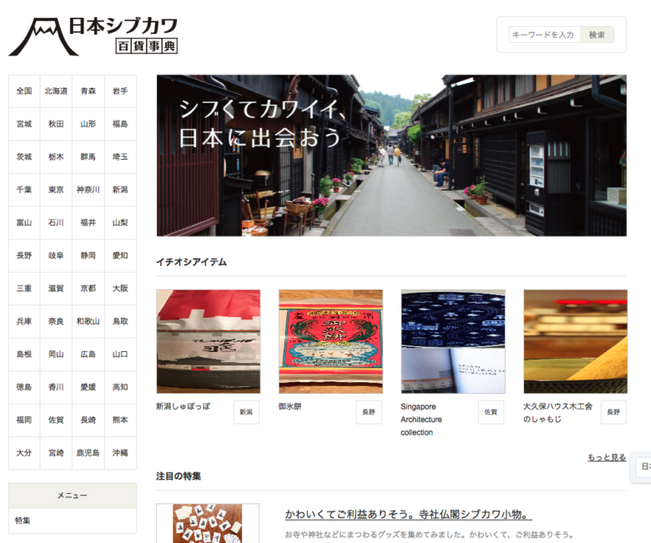Click the 日本シブカワ百貨事典 site logo
The image size is (651, 543).
(94, 35)
